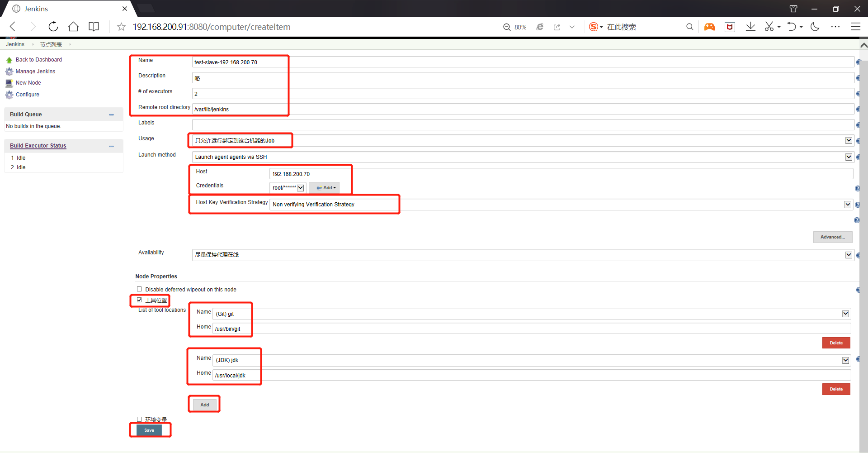Open the Usage dropdown
Screen dimensions: 868x453
tap(523, 141)
